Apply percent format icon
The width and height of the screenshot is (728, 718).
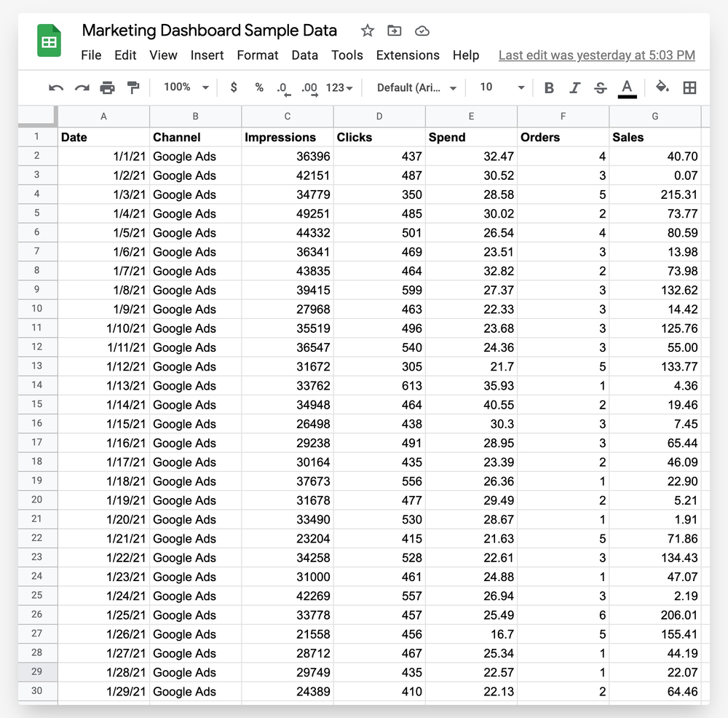tap(259, 87)
